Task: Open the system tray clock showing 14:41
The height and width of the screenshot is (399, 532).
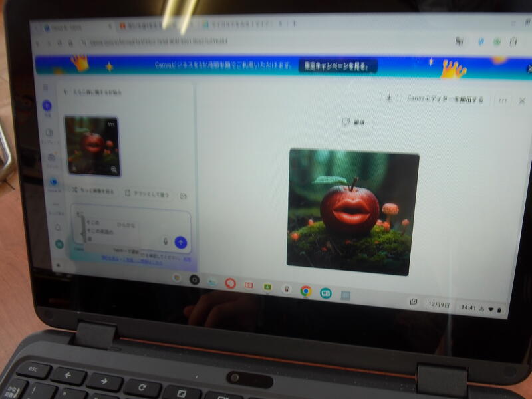Action: click(x=468, y=308)
